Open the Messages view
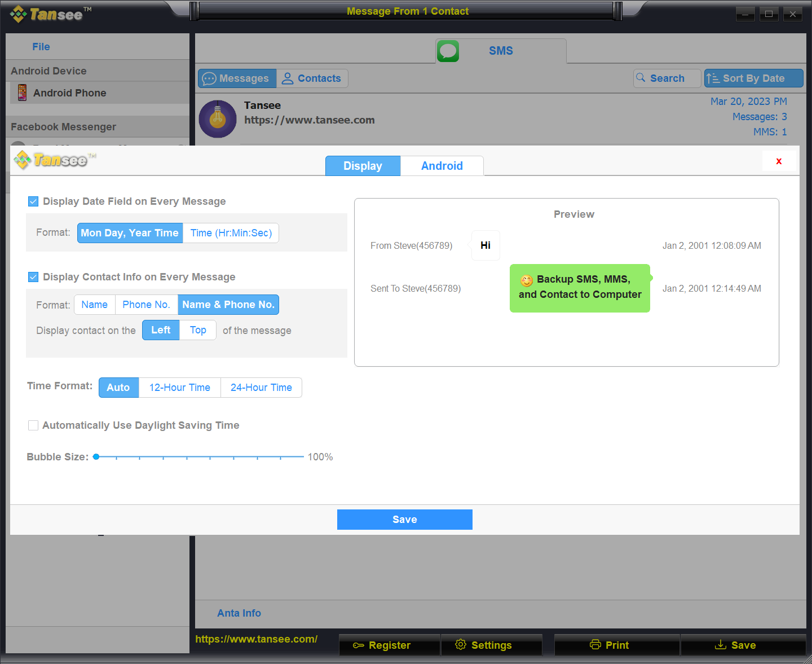812x664 pixels. [x=237, y=78]
